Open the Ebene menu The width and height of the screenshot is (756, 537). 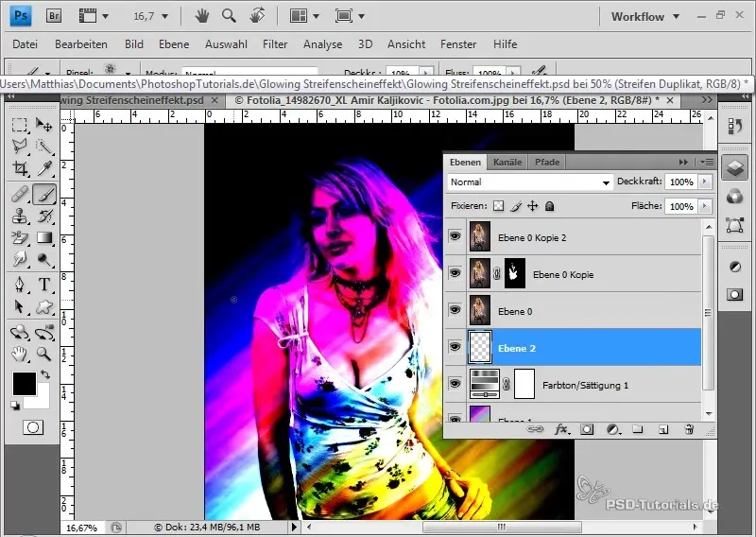(174, 44)
